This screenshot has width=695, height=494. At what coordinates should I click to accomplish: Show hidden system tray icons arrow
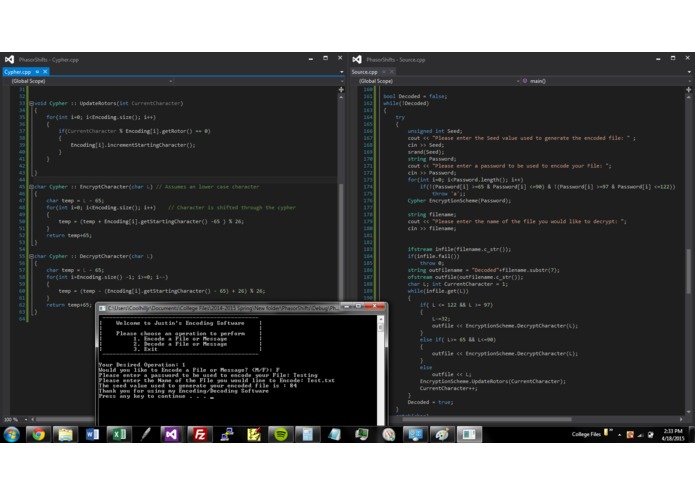[x=619, y=435]
